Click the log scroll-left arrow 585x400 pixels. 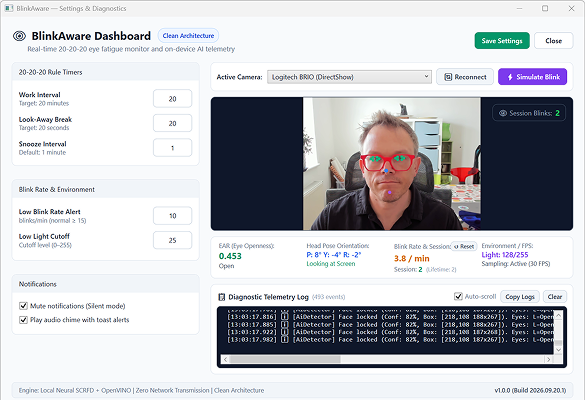(x=225, y=359)
